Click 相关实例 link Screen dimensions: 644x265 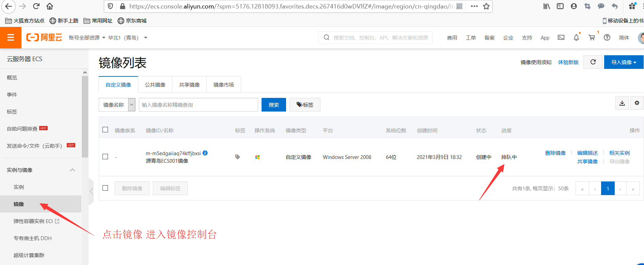click(619, 153)
